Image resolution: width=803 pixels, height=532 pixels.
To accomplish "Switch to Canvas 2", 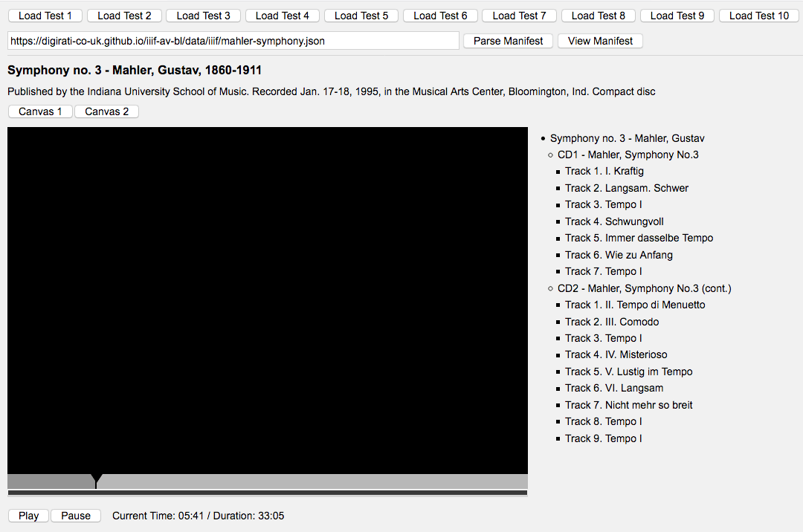I will [106, 111].
